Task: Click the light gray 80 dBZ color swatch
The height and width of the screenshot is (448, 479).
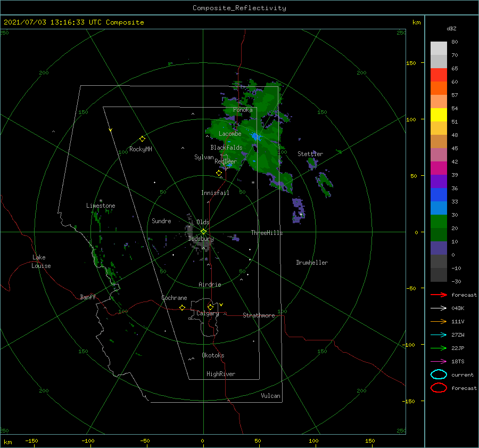Action: 439,48
